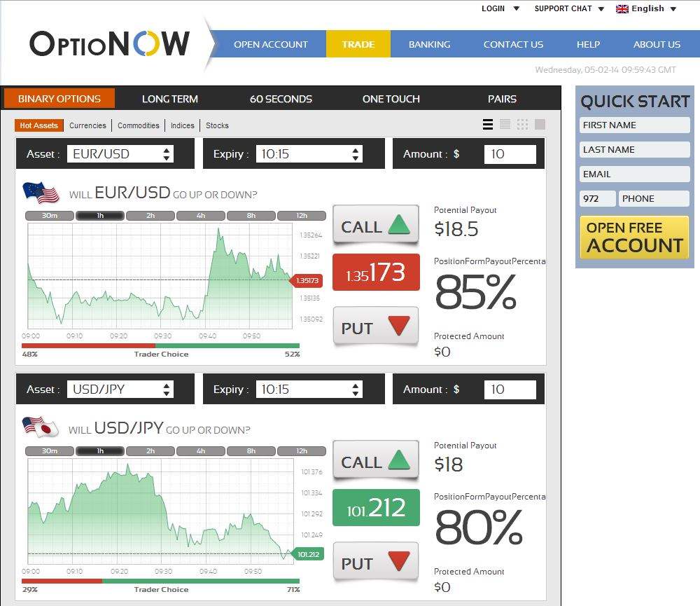Viewport: 700px width, 606px height.
Task: Click PUT button for USD/JPY
Action: (376, 562)
